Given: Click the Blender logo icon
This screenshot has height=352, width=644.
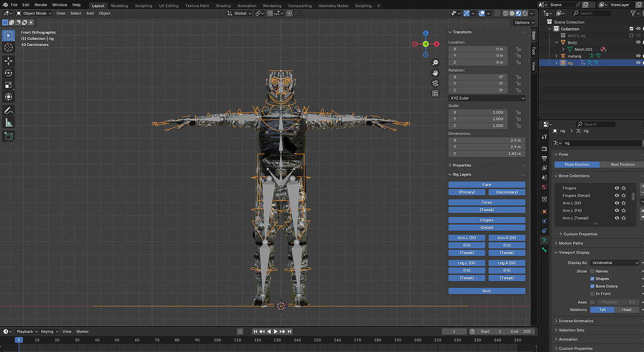Looking at the screenshot, I should [x=5, y=5].
